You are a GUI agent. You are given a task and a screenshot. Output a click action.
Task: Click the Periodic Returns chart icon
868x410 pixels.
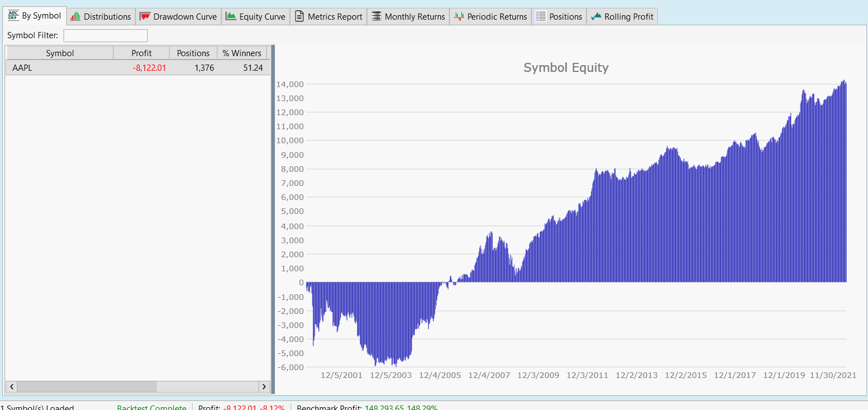tap(459, 17)
